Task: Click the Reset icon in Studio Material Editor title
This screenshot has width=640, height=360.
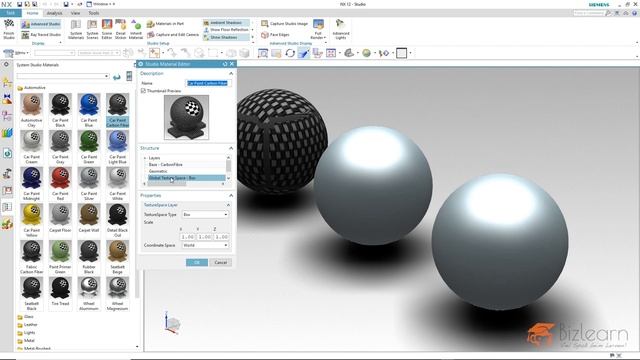Action: coord(225,64)
